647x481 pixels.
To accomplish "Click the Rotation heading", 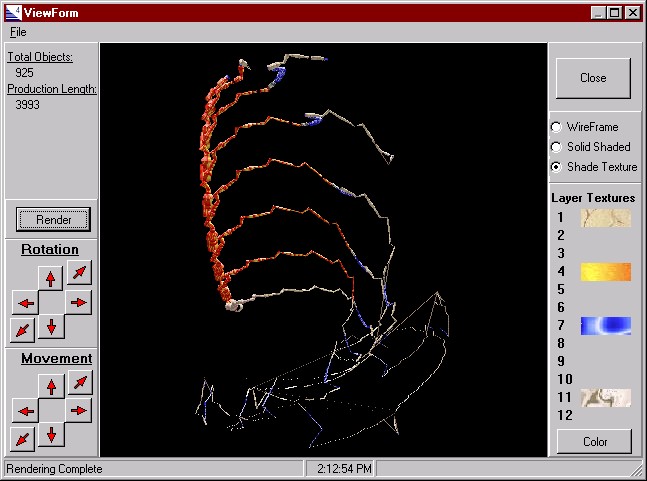I will point(50,250).
